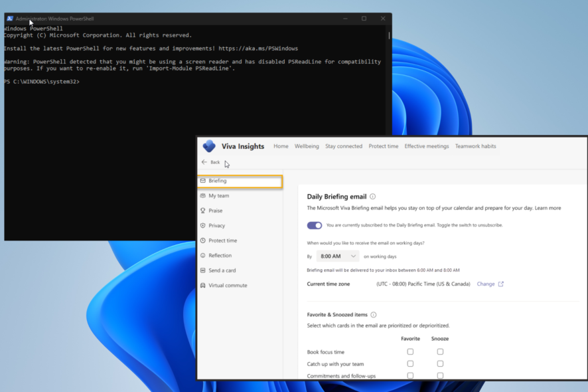This screenshot has height=392, width=588.
Task: Close the PowerShell window
Action: pyautogui.click(x=383, y=19)
